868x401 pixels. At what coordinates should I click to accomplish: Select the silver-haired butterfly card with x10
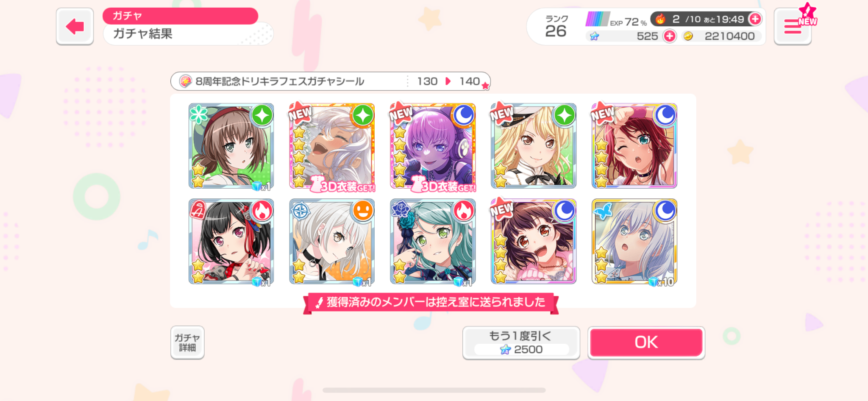[x=634, y=242]
